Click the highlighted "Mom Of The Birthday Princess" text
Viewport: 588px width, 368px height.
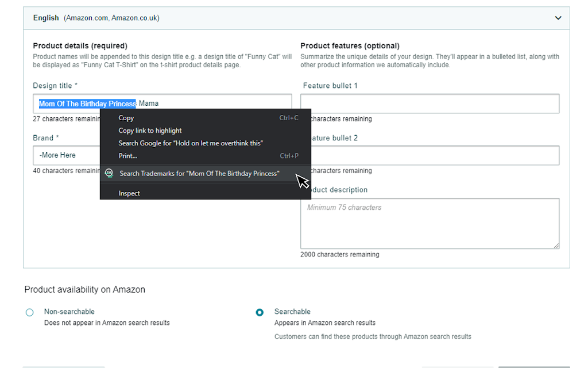tap(87, 103)
